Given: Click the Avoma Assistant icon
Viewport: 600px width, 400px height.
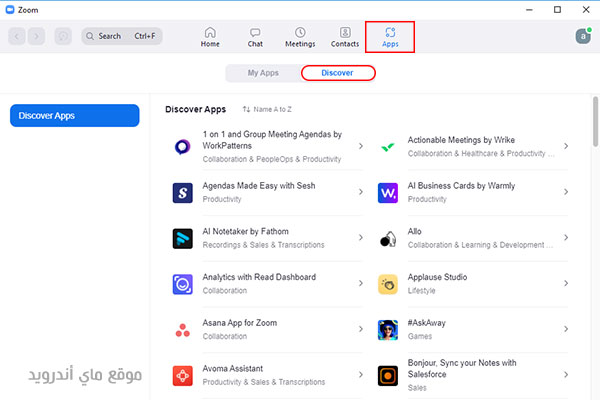Looking at the screenshot, I should [183, 376].
